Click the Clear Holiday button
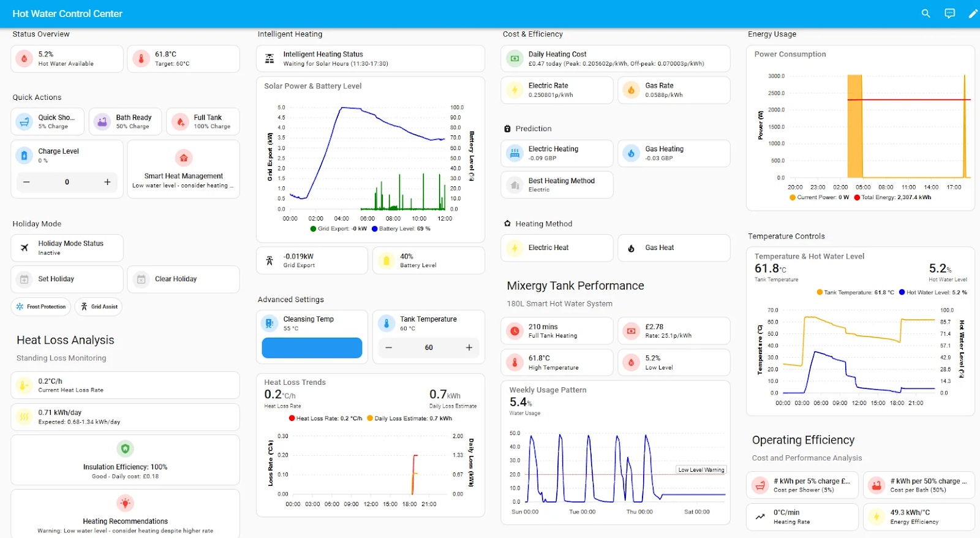 point(184,279)
